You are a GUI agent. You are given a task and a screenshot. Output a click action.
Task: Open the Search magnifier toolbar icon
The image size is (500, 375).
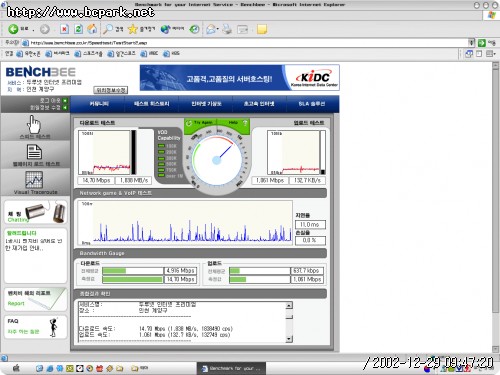[108, 29]
